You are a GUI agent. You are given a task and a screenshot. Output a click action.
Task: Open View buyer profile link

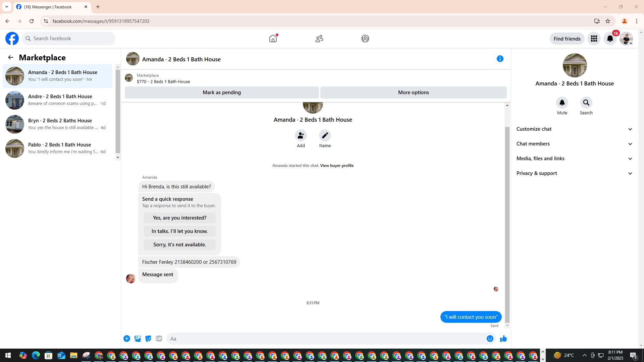tap(336, 166)
